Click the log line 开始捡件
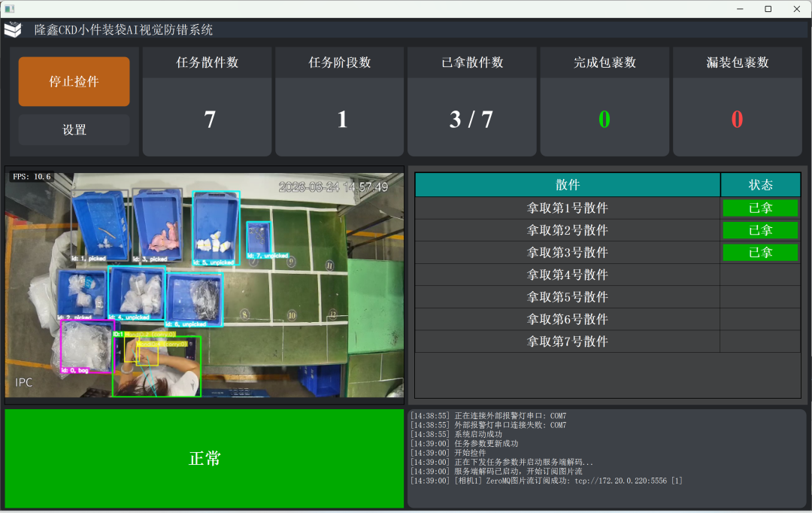 click(448, 453)
